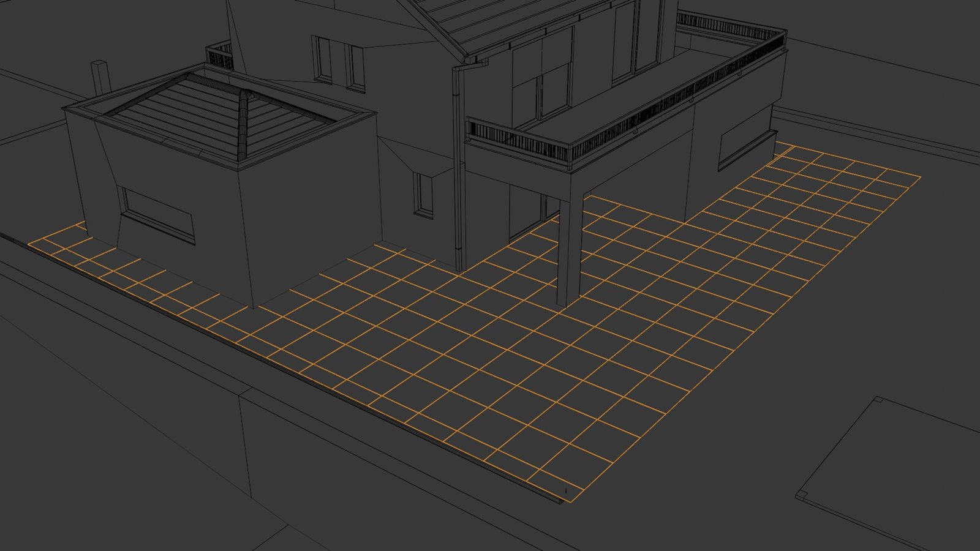Click the chimney post behind the outbuilding
This screenshot has width=980, height=551.
[100, 78]
